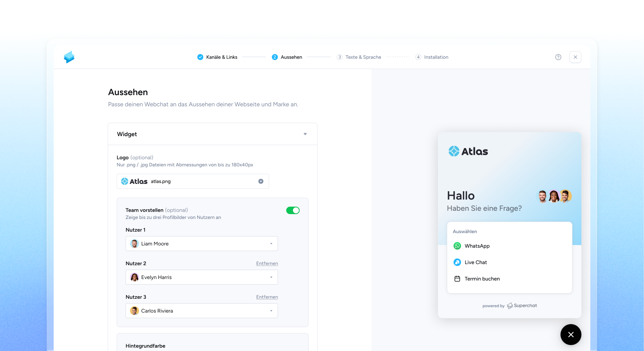Click the powered by Superchat link
The image size is (644, 351).
pyautogui.click(x=509, y=305)
